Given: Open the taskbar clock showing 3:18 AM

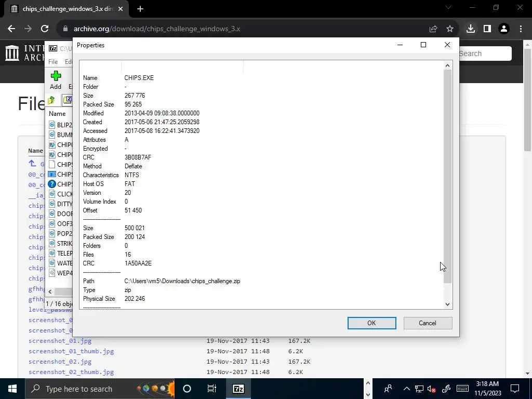Looking at the screenshot, I should pos(487,389).
